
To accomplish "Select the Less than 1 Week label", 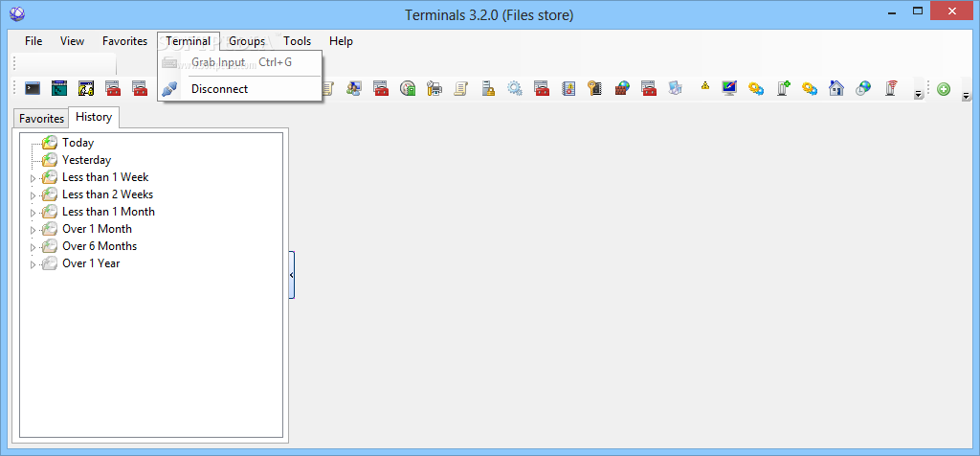I will point(105,177).
